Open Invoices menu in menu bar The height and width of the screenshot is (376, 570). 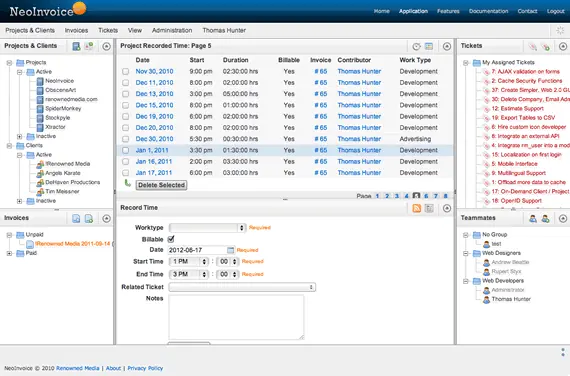pyautogui.click(x=76, y=31)
